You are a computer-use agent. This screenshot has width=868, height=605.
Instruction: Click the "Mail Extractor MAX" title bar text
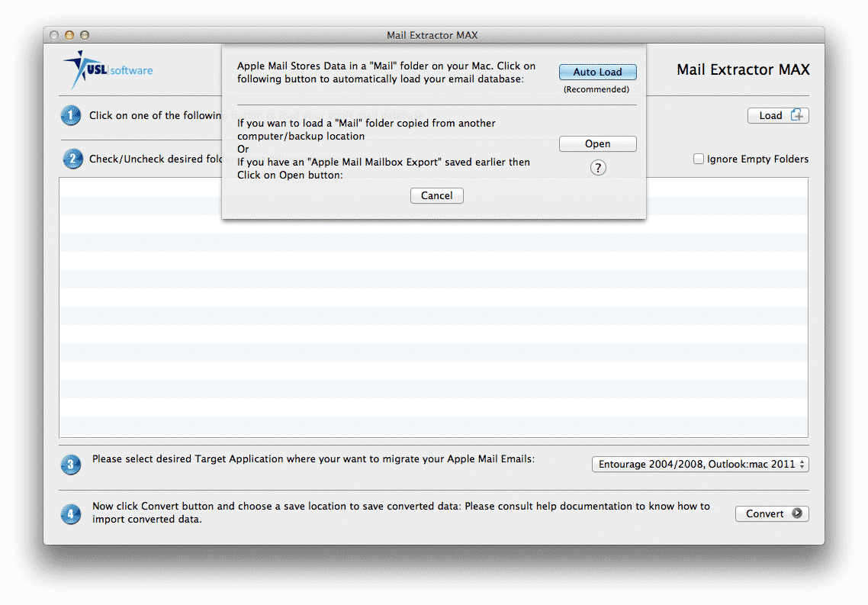pos(432,35)
